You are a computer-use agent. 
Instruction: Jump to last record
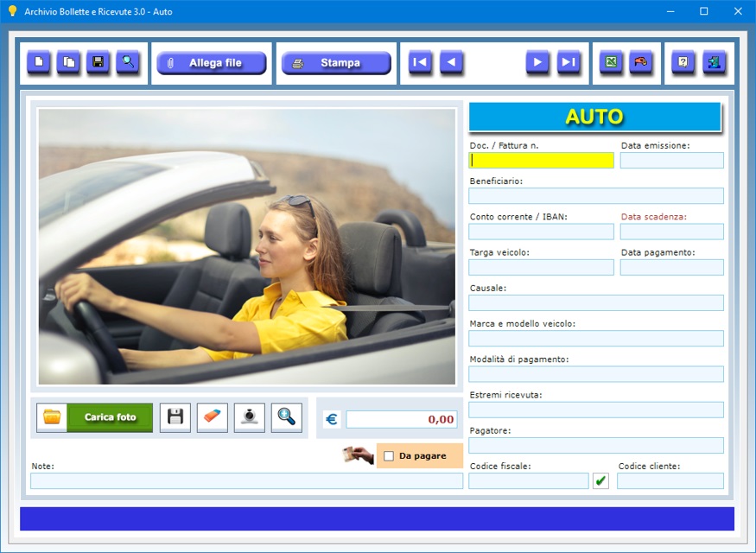(569, 62)
